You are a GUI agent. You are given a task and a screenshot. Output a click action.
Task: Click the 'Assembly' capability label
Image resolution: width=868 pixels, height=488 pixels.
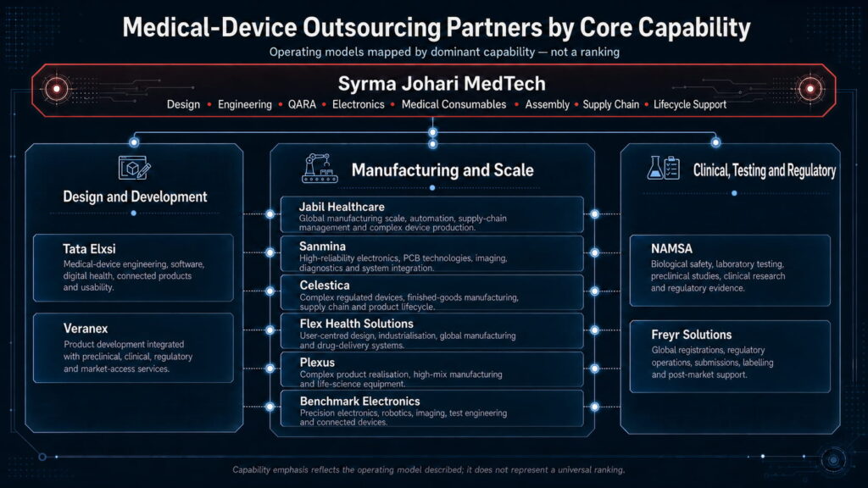coord(547,104)
